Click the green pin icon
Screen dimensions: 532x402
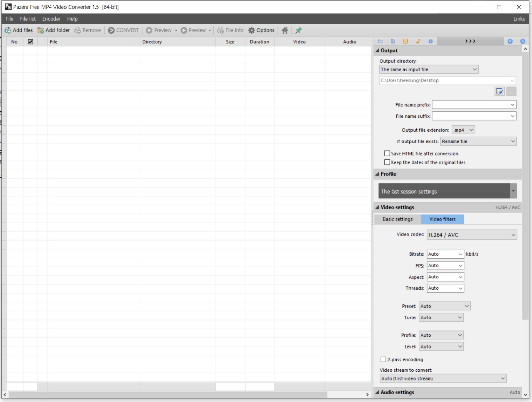pos(298,30)
